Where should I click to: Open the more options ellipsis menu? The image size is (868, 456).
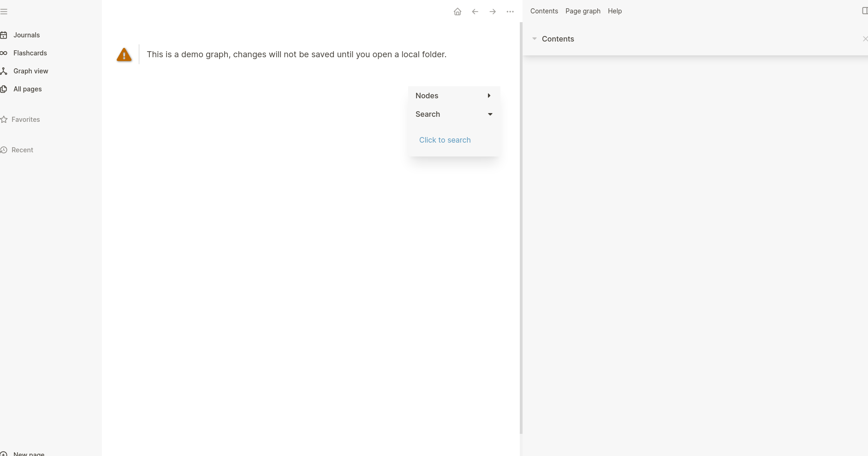tap(510, 11)
